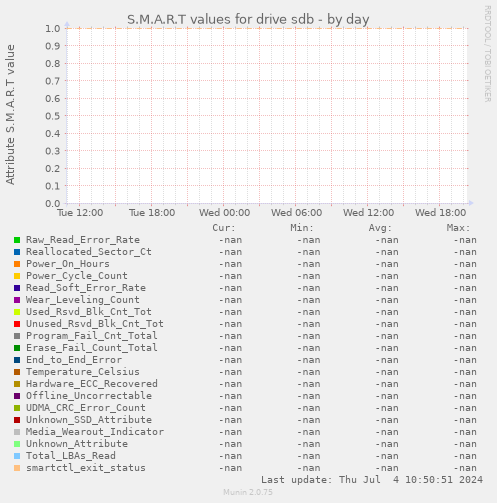
Task: Click the Avg value for Wear_Leveling_Count
Action: tap(387, 300)
